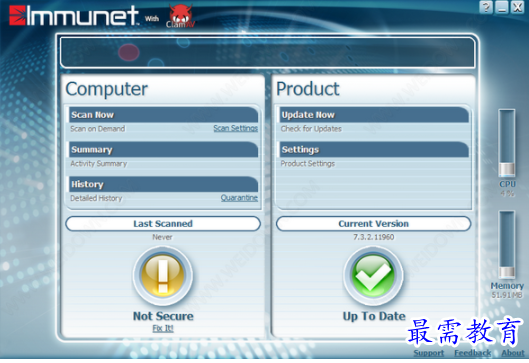Open help with the question mark button
This screenshot has height=363, width=529.
(485, 7)
